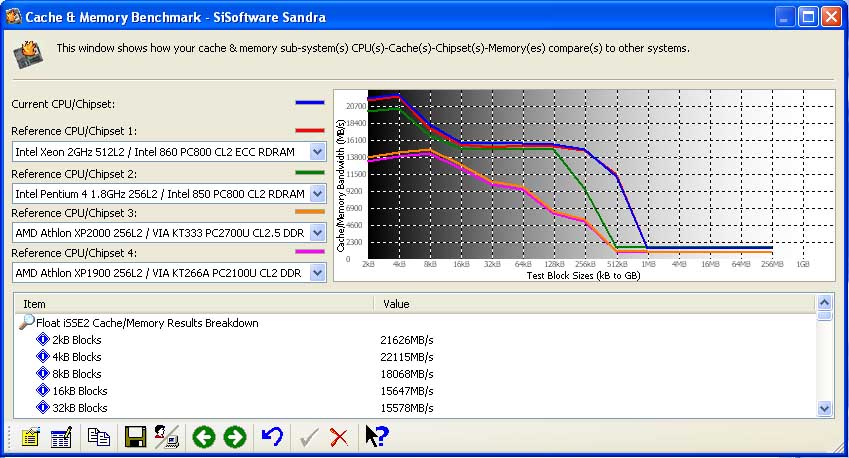Click the Sandra module icon in header

pyautogui.click(x=28, y=55)
